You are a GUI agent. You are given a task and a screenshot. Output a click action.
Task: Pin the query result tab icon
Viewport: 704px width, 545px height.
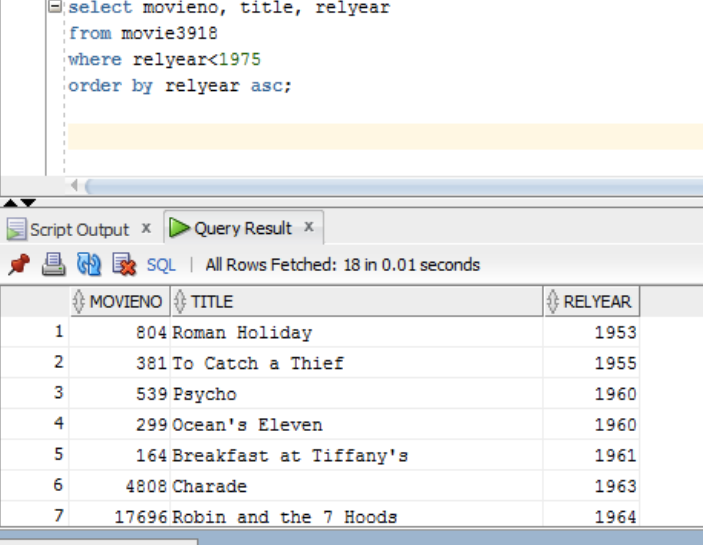pos(19,264)
